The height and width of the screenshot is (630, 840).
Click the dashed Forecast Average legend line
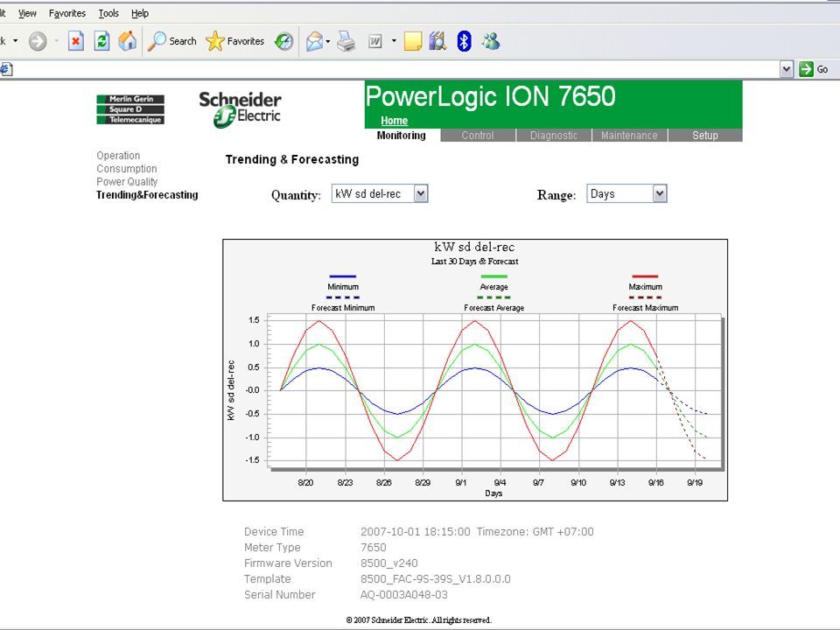493,297
